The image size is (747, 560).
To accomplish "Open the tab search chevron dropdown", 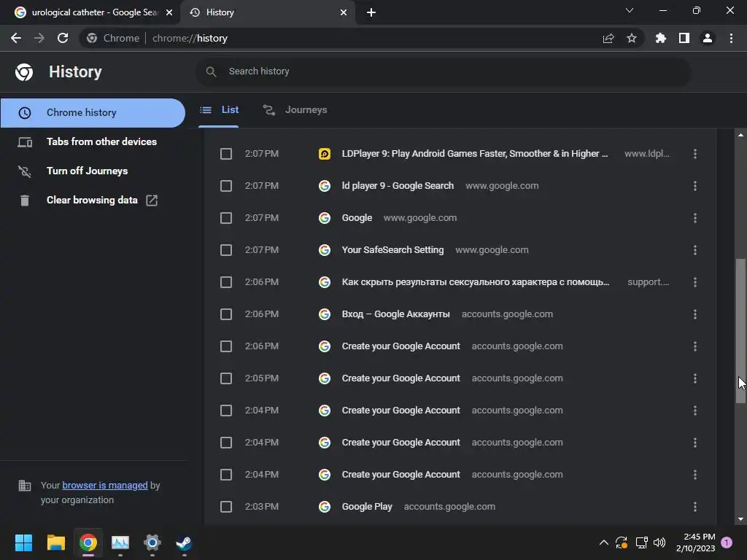I will [x=630, y=10].
